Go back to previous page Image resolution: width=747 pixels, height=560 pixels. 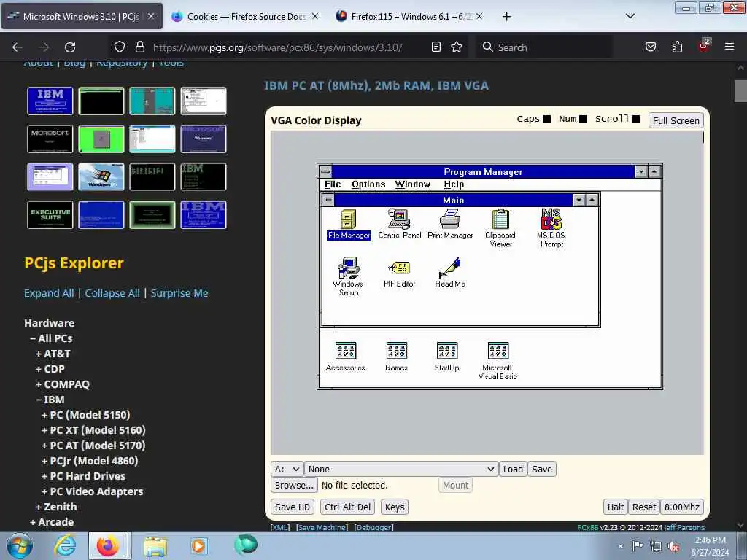point(18,47)
